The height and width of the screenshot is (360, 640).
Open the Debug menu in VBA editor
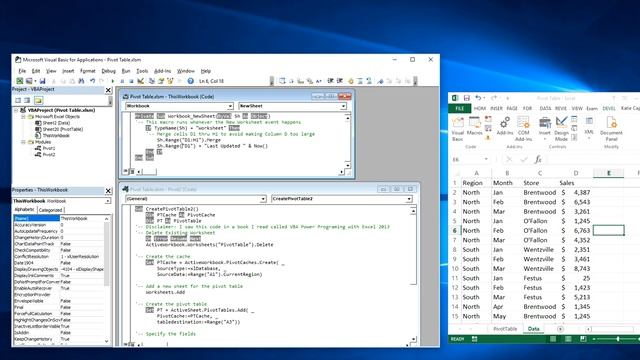(109, 71)
